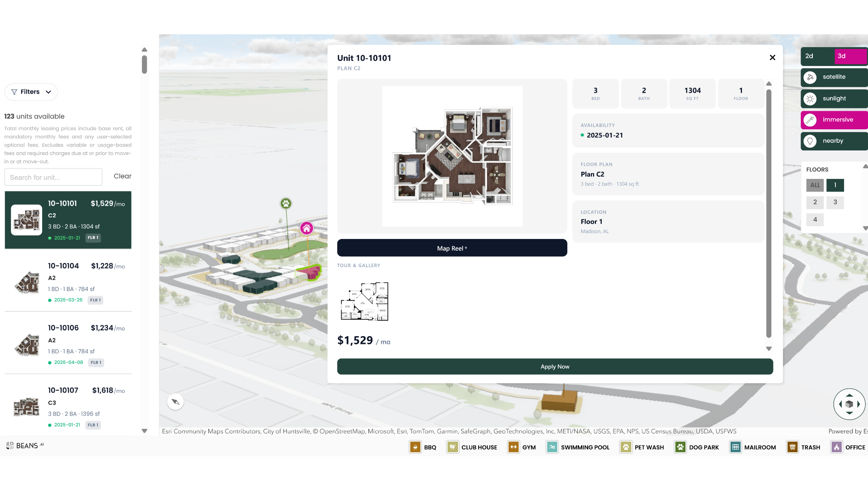This screenshot has width=868, height=488.
Task: Click the nearby location pin icon
Action: 810,141
